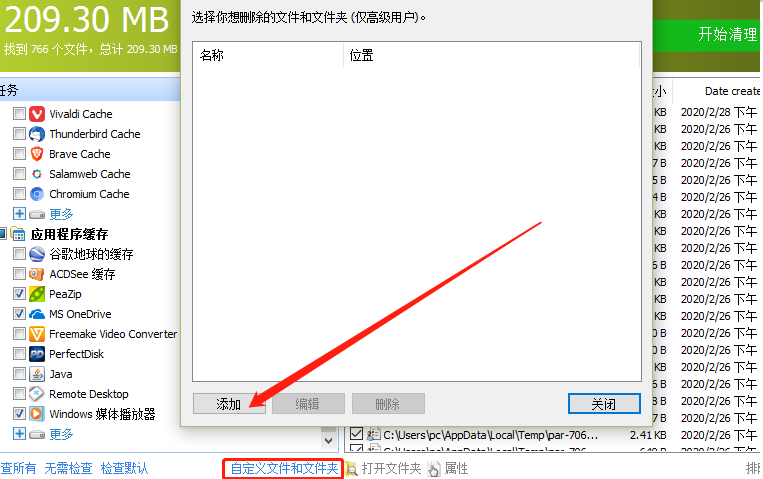
Task: Click the MS OneDrive cloud icon
Action: pos(37,314)
